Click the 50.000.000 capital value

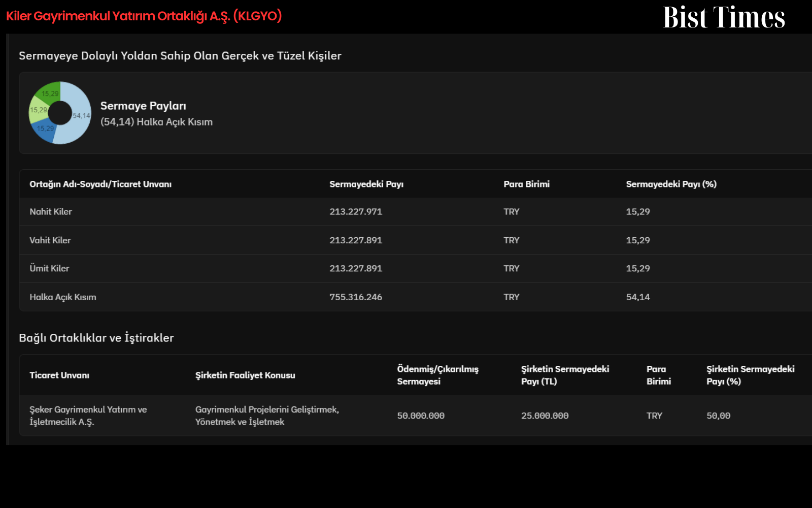point(421,416)
